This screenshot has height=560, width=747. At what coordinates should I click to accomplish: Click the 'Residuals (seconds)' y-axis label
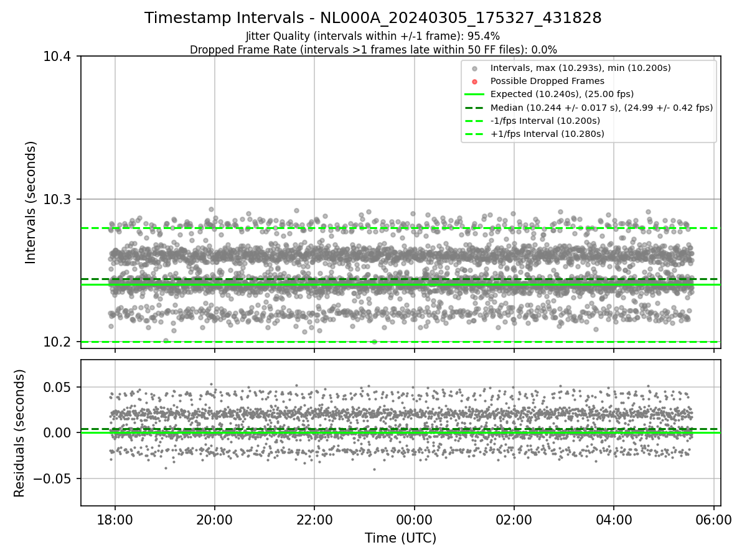click(19, 433)
